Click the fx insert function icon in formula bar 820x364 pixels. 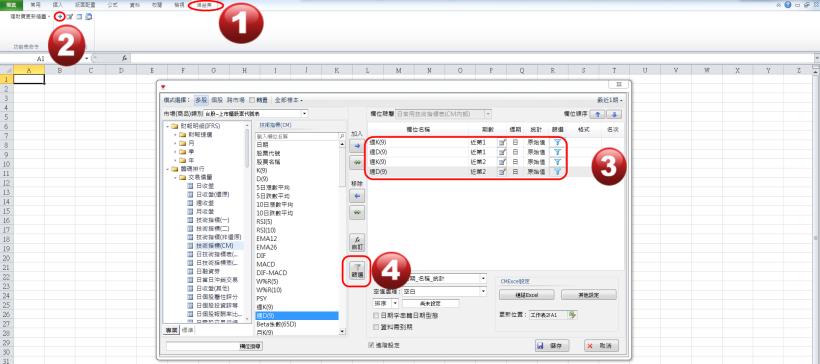[124, 59]
